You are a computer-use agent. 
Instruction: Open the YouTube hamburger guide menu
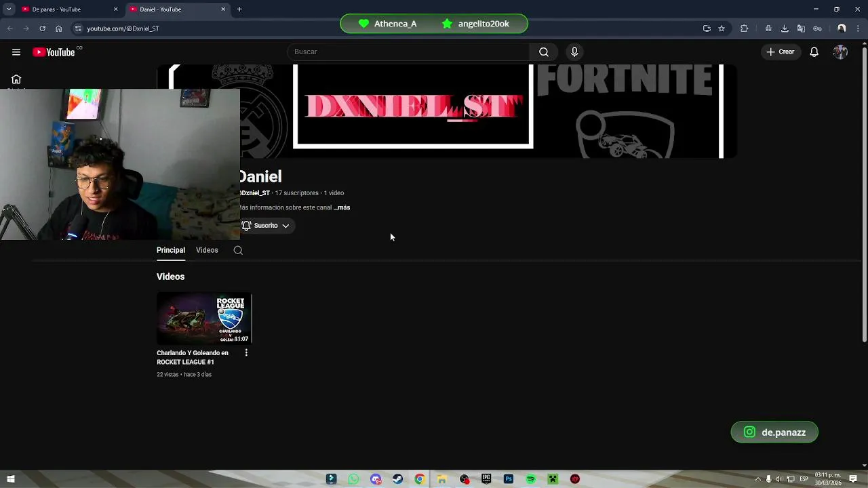click(16, 52)
